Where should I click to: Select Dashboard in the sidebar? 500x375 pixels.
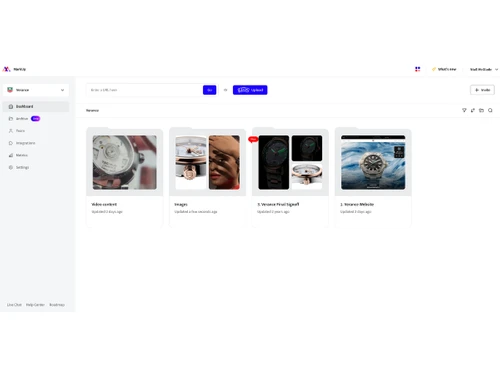click(x=36, y=107)
